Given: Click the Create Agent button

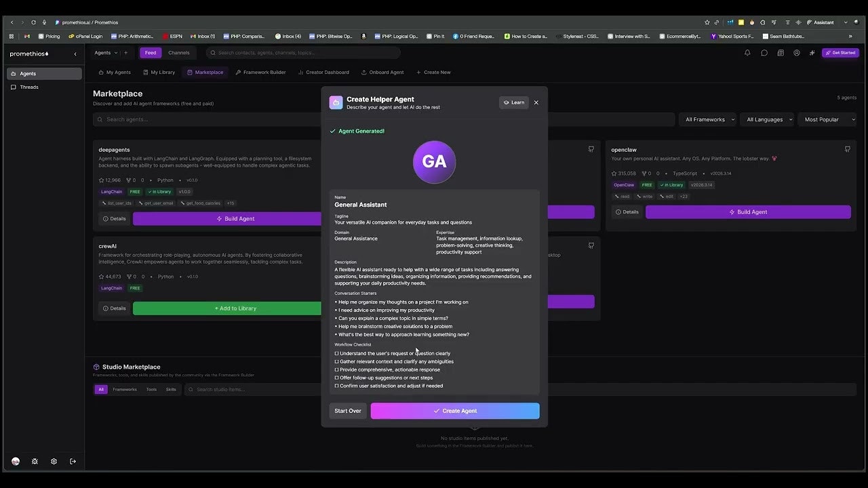Looking at the screenshot, I should click(455, 411).
